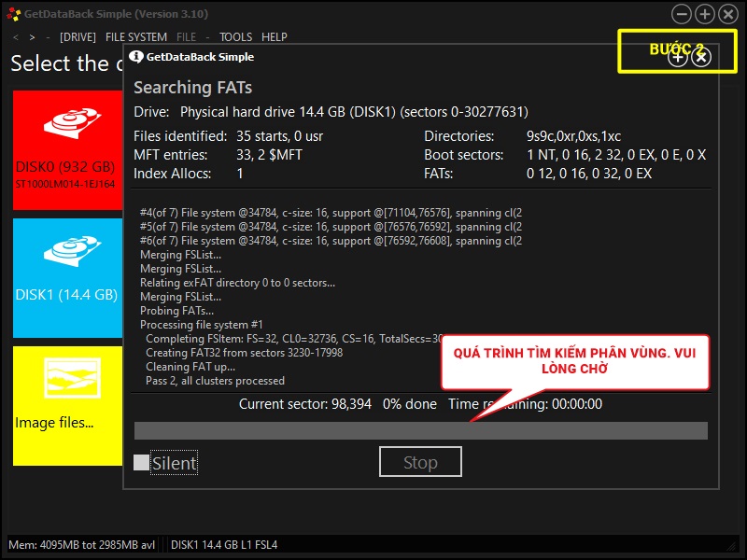Select log line Probing FATs...
Viewport: 747px width, 560px height.
(x=176, y=311)
